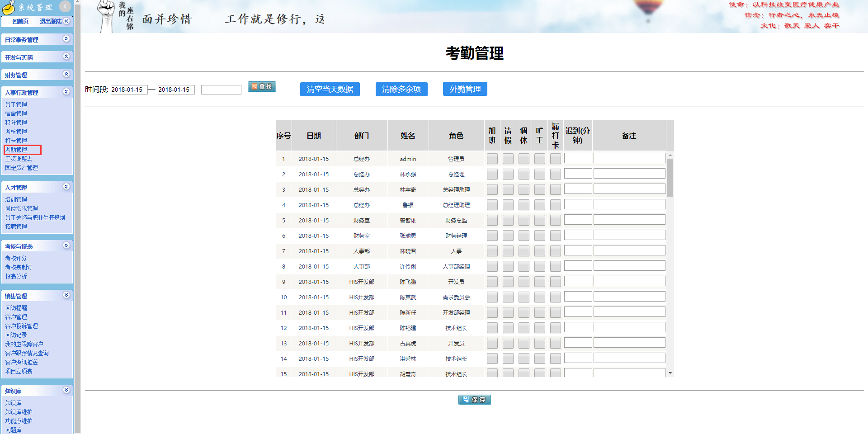Screen dimensions: 868x434
Task: Check 调休 box for 陈飞鹏 row
Action: (524, 282)
